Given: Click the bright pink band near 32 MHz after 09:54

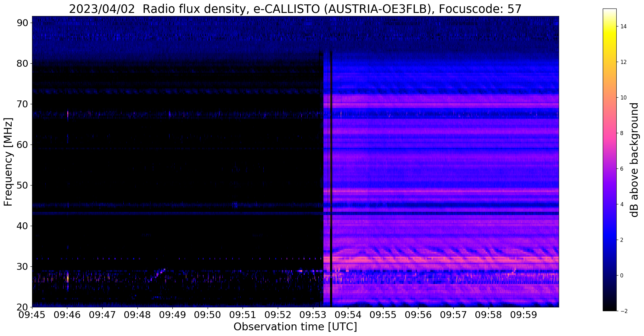Looking at the screenshot, I should pos(445,259).
